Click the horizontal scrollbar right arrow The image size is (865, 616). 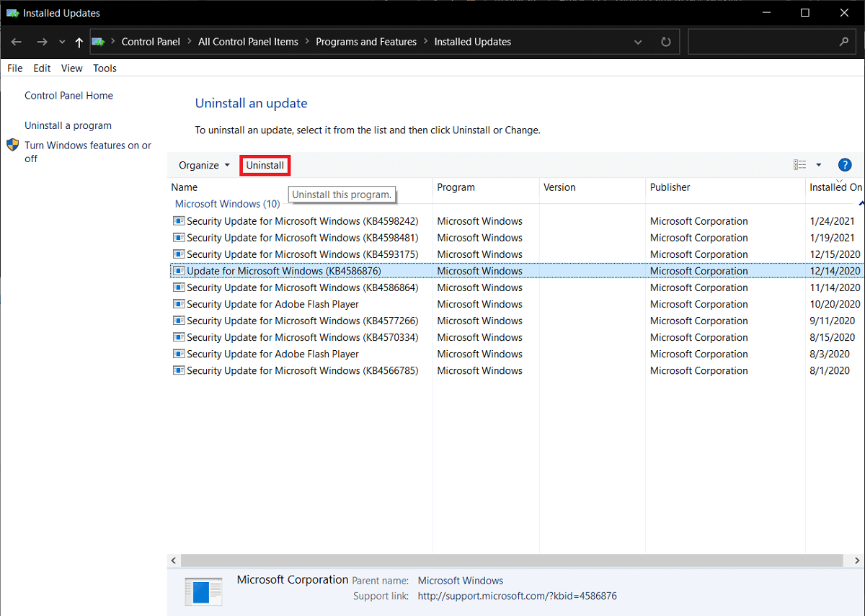(856, 560)
